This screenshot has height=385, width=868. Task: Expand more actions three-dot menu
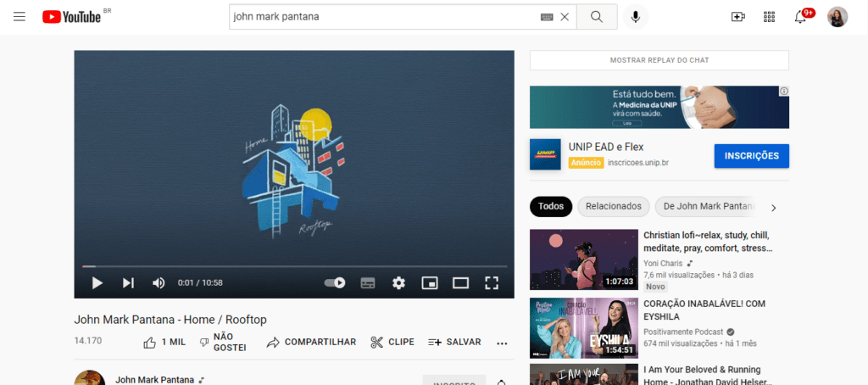(x=502, y=343)
